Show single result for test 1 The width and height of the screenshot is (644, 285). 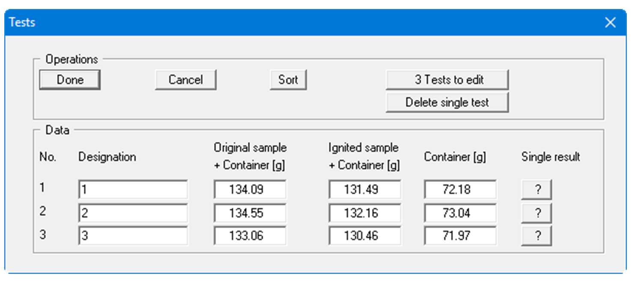click(536, 190)
